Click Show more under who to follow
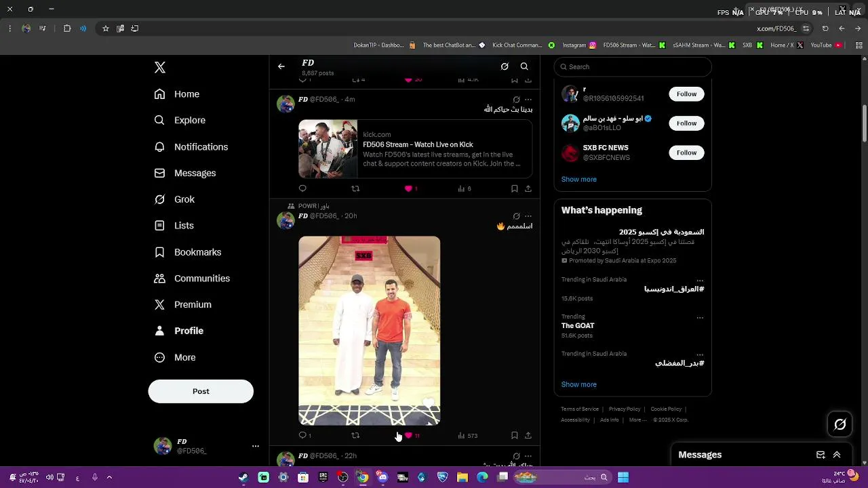Screen dimensions: 868x488 click(x=578, y=180)
